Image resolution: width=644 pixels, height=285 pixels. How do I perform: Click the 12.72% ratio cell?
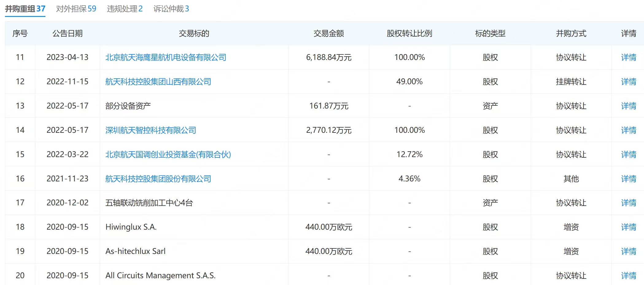(409, 155)
